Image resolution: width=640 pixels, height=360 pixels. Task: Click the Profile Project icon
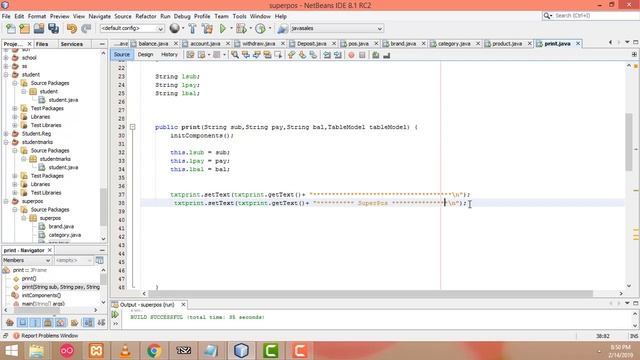tap(260, 29)
